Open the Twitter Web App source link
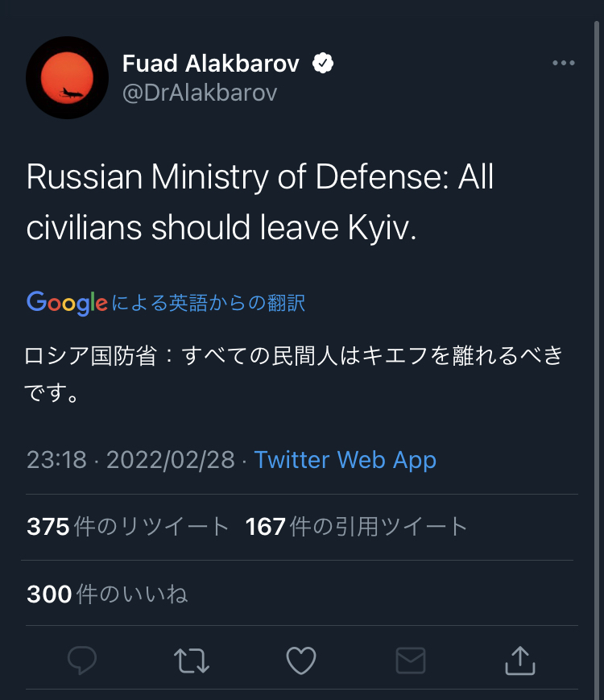The width and height of the screenshot is (604, 700). click(x=345, y=460)
